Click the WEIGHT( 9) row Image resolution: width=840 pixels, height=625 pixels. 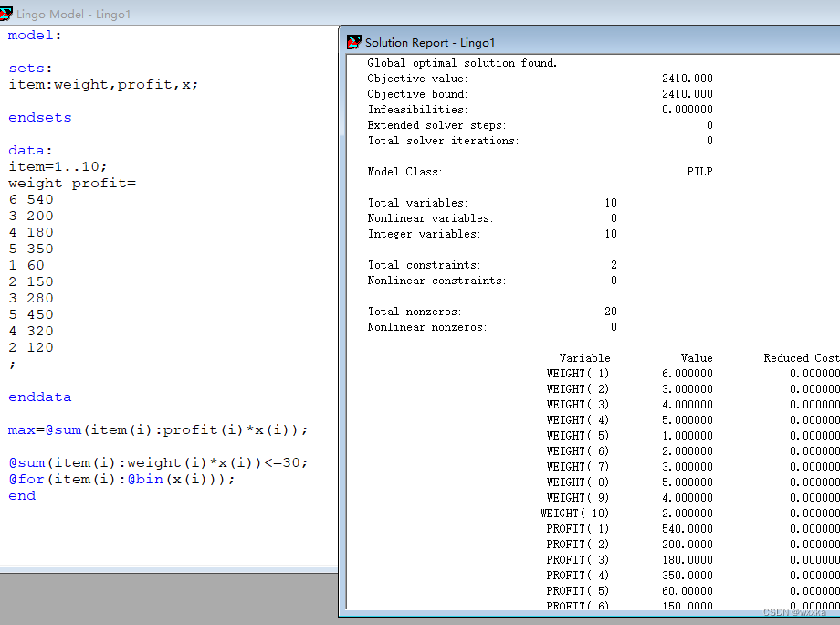(693, 498)
